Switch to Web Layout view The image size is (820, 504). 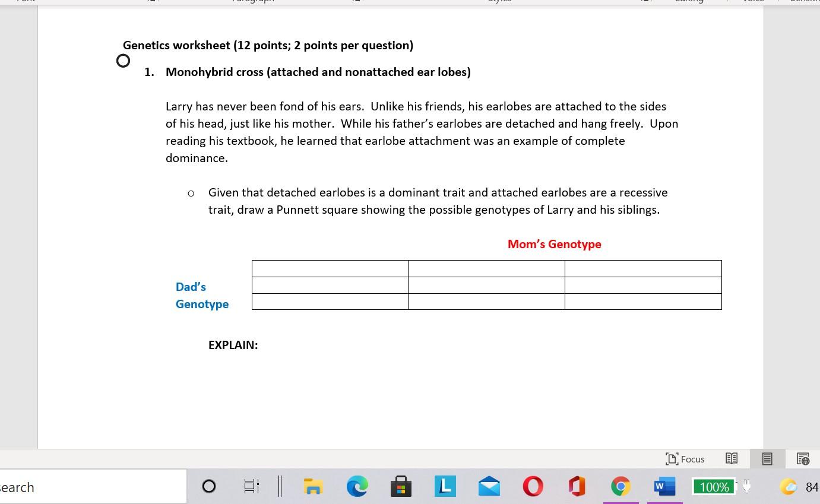pos(803,459)
